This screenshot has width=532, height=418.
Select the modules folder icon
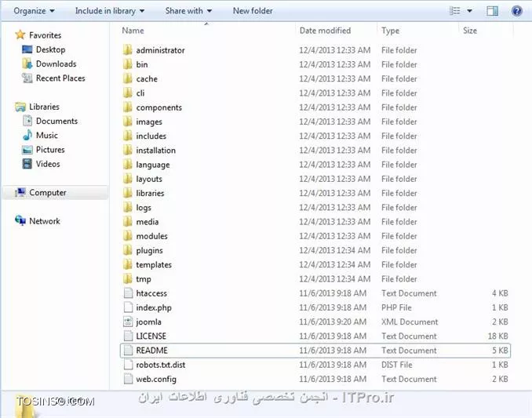[x=128, y=236]
